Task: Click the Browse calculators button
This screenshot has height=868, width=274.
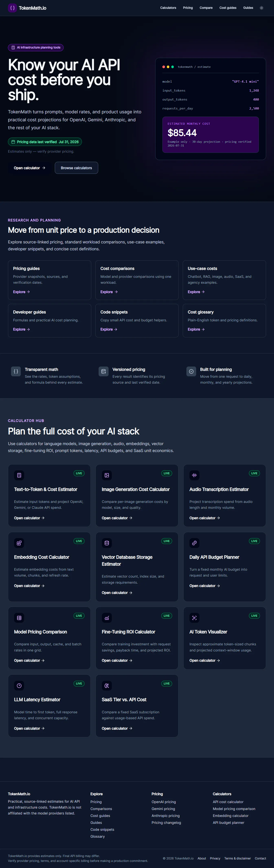Action: 76,168
